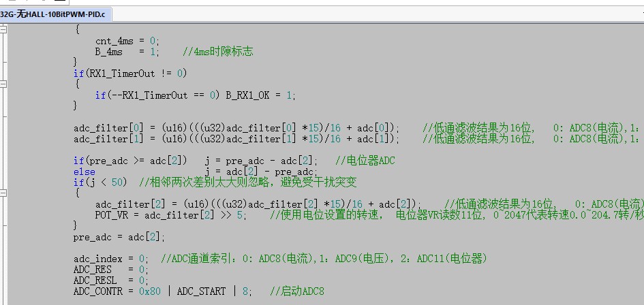Click the comment '//启动ADC8'
Viewport: 644px width, 305px height.
(x=297, y=291)
